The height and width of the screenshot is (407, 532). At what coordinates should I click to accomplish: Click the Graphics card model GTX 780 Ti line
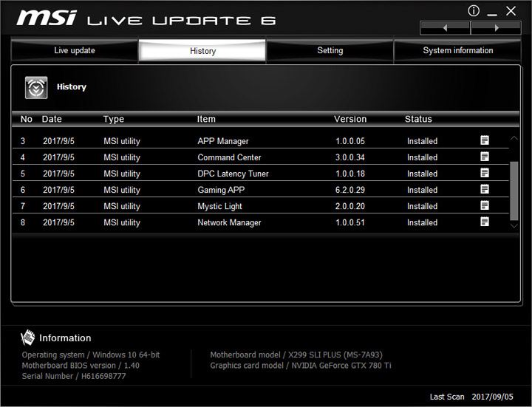(301, 366)
